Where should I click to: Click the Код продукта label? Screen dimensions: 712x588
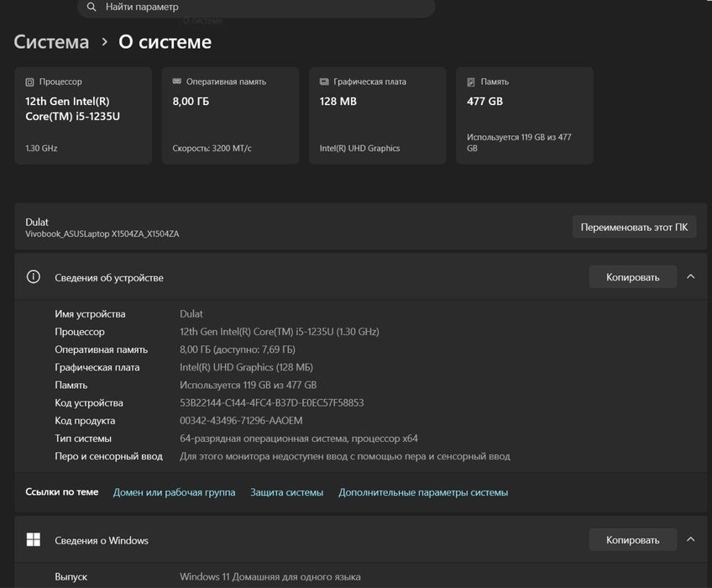(85, 421)
